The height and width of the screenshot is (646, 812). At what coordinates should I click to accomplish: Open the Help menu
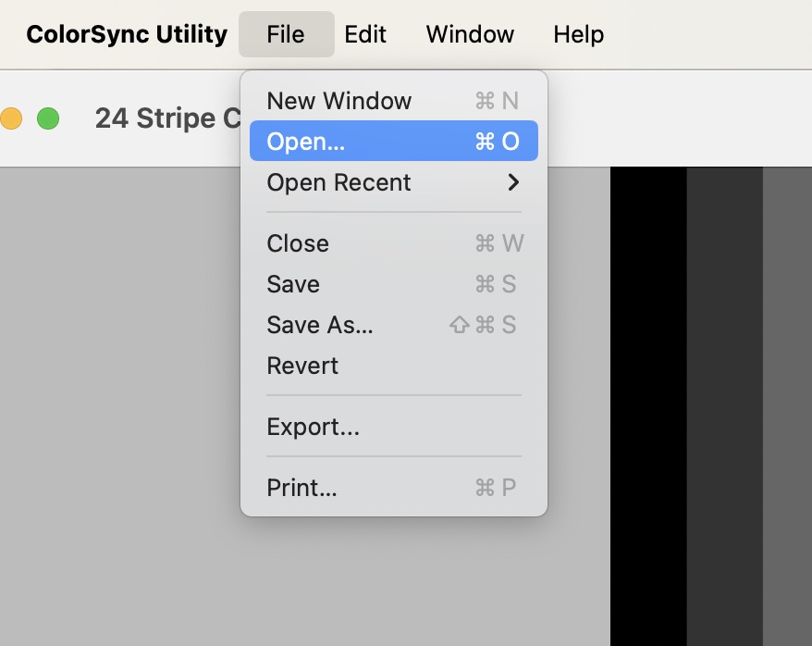click(x=578, y=34)
